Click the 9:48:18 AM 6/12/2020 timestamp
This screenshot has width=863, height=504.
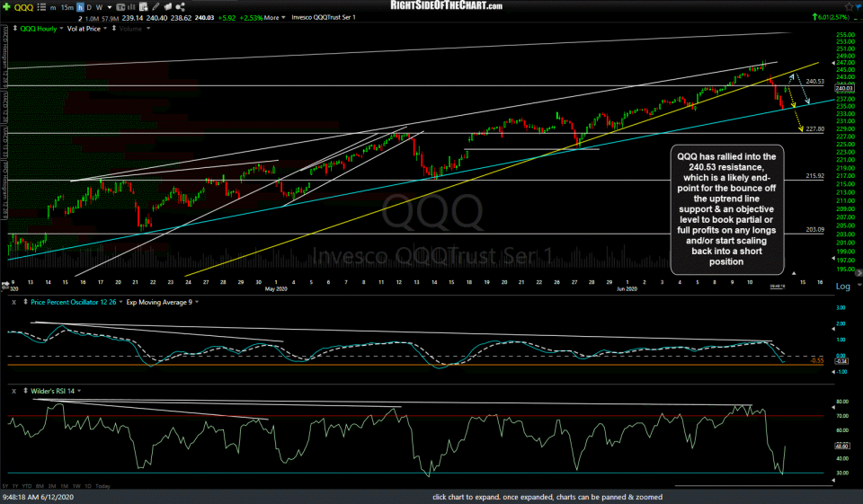[x=38, y=497]
